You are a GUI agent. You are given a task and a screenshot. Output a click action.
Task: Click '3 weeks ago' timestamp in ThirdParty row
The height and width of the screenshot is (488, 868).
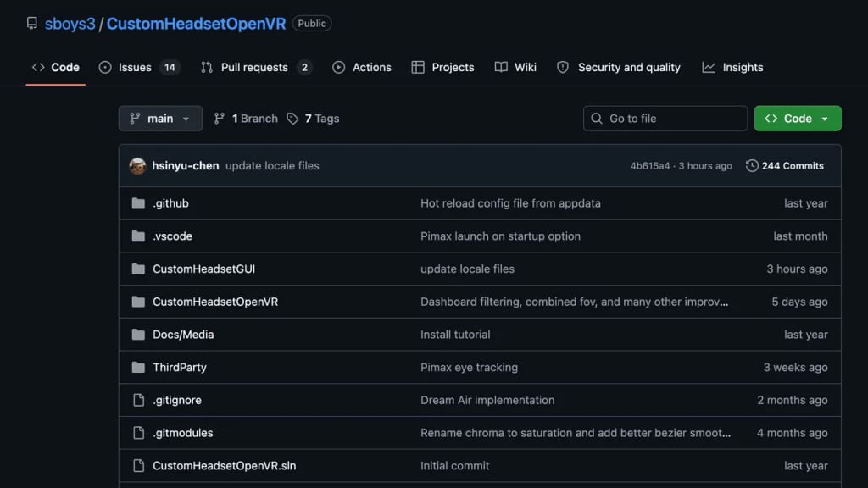[x=795, y=368]
